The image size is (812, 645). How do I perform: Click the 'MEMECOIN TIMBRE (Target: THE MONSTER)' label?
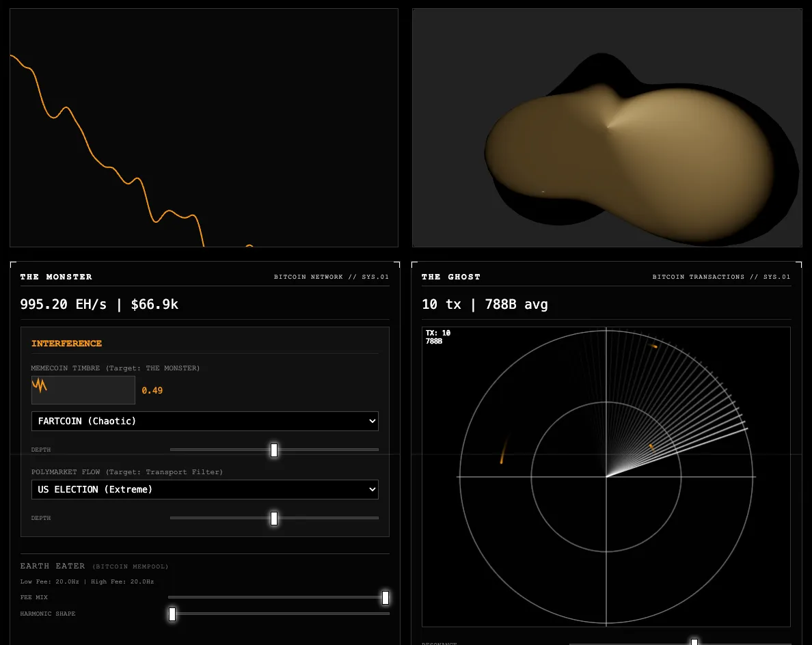pos(115,368)
